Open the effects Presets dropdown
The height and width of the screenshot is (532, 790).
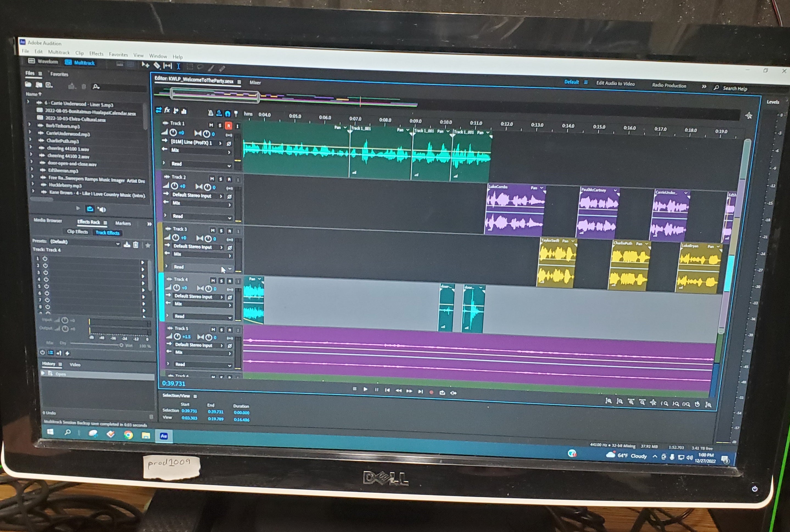coord(118,243)
